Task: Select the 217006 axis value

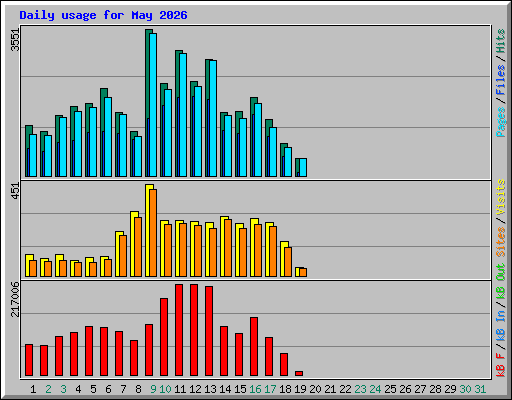Action: point(15,299)
